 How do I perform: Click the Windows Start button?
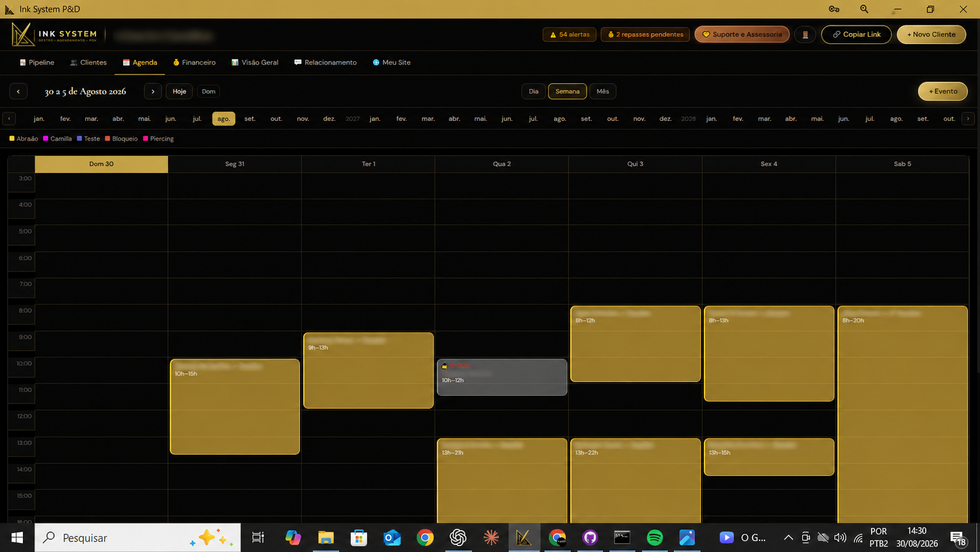[17, 537]
